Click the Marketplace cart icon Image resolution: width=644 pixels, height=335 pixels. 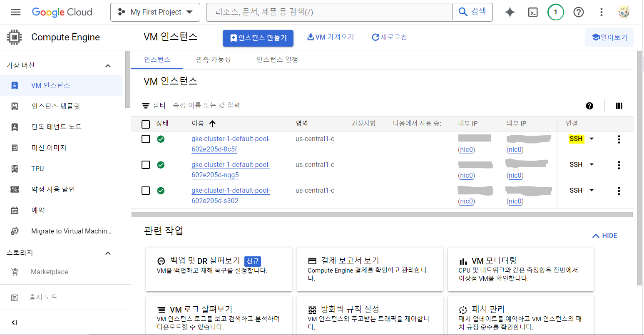click(x=15, y=272)
